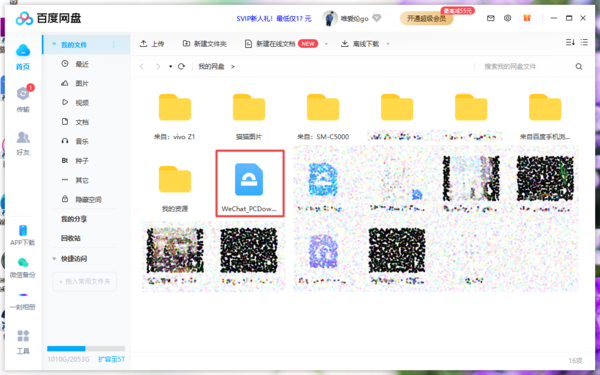
Task: Open settings hexagon gear icon
Action: (507, 18)
